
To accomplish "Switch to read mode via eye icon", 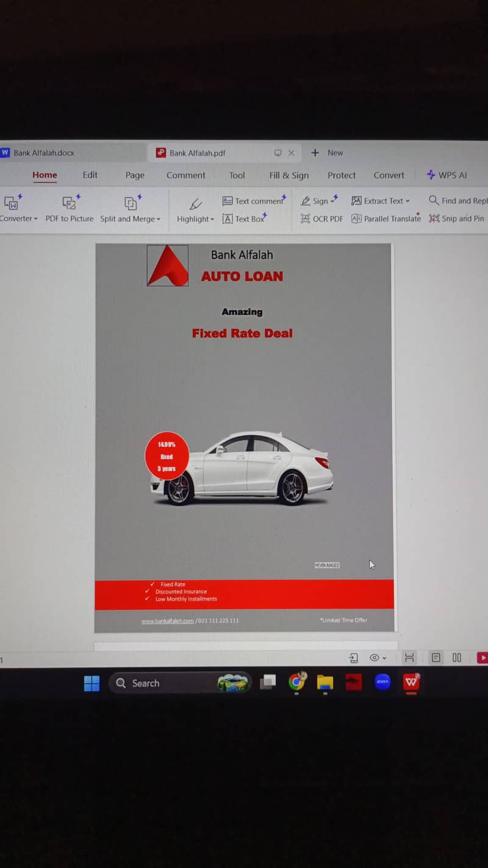I will point(374,657).
